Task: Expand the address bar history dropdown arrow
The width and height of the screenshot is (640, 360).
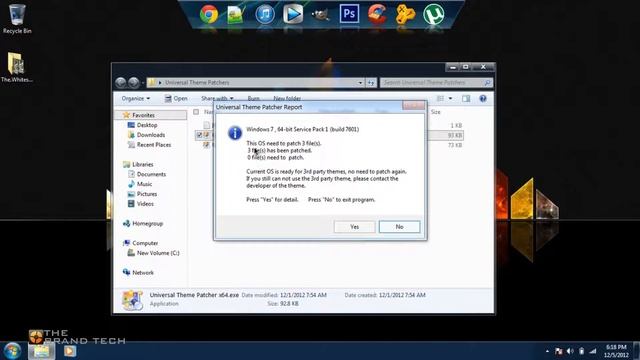Action: (360, 82)
